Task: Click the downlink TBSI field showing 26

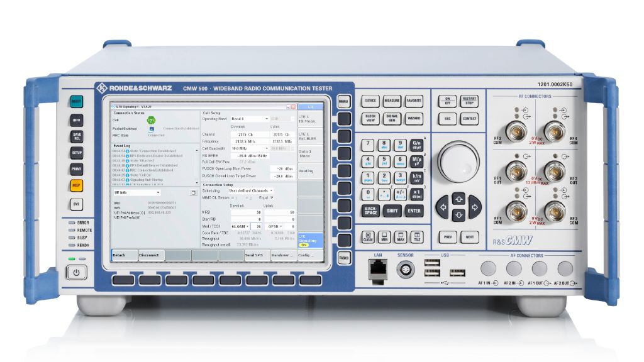Action: 257,226
